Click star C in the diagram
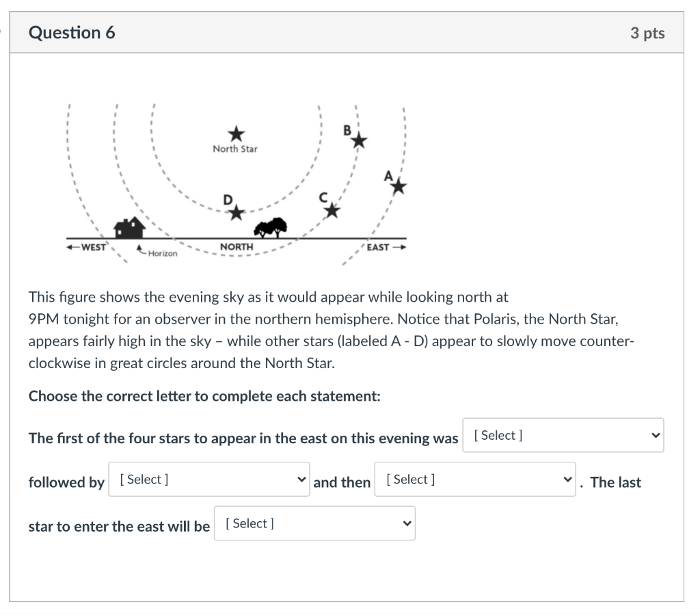700x615 pixels. 332,211
